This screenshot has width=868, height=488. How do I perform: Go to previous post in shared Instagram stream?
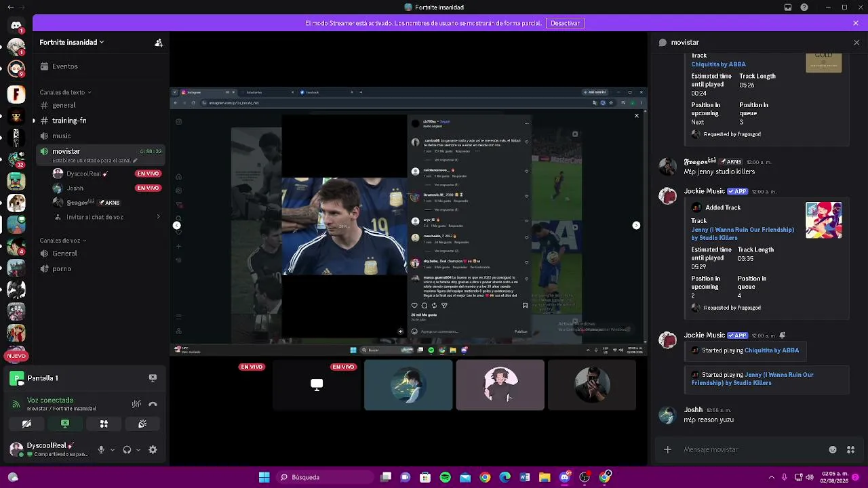(176, 225)
